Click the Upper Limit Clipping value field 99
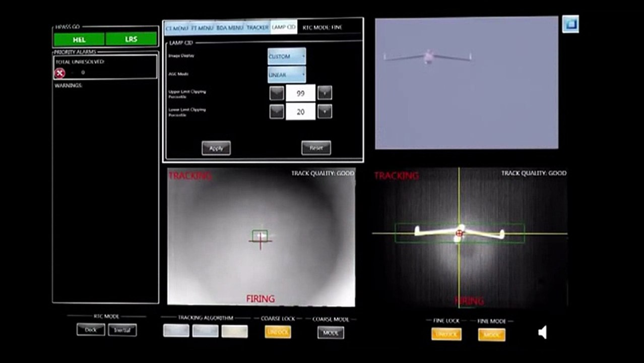The image size is (644, 363). tap(300, 93)
